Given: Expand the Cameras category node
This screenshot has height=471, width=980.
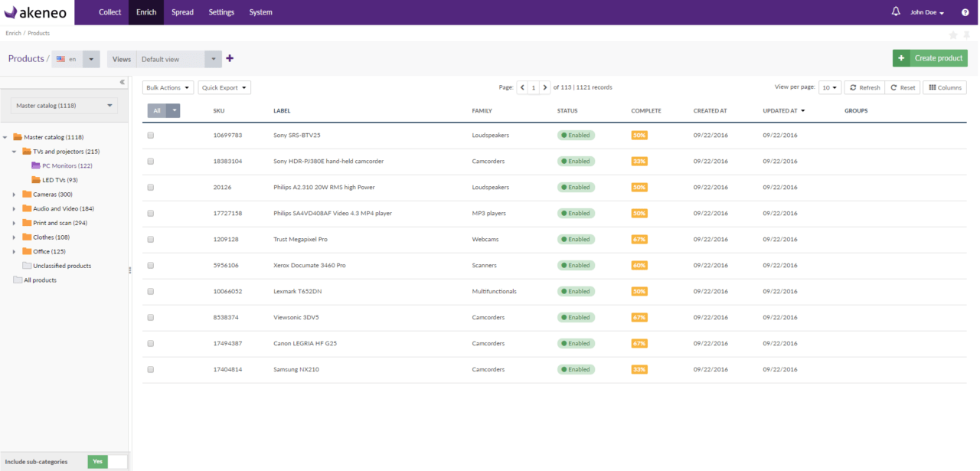Looking at the screenshot, I should click(14, 195).
